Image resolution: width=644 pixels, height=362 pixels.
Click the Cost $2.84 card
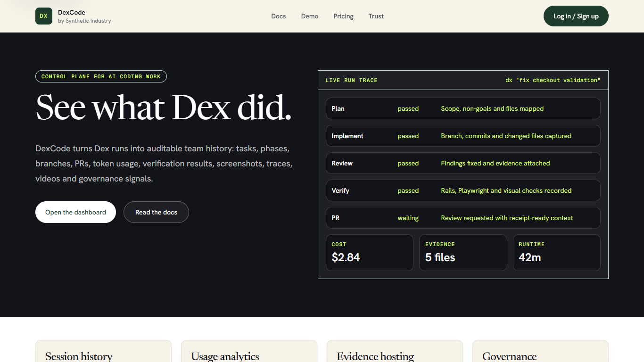(x=370, y=253)
